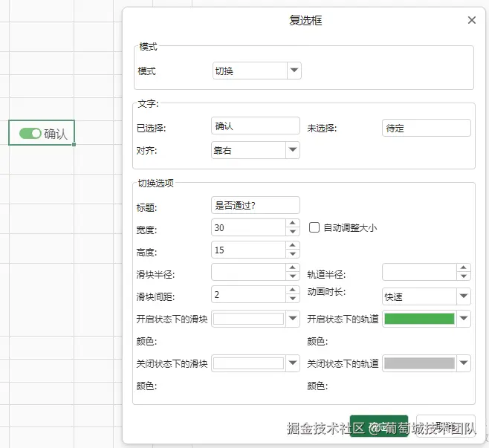
Task: Click the green 确定 button
Action: [378, 426]
